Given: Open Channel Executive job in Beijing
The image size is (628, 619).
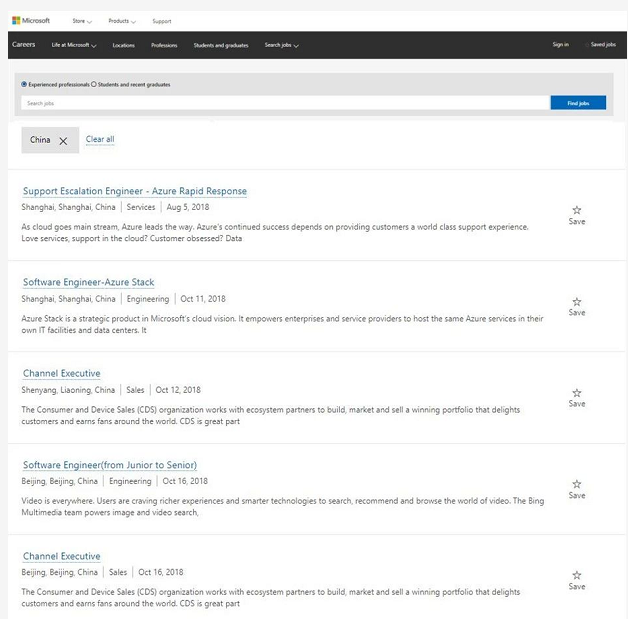Looking at the screenshot, I should (x=62, y=556).
